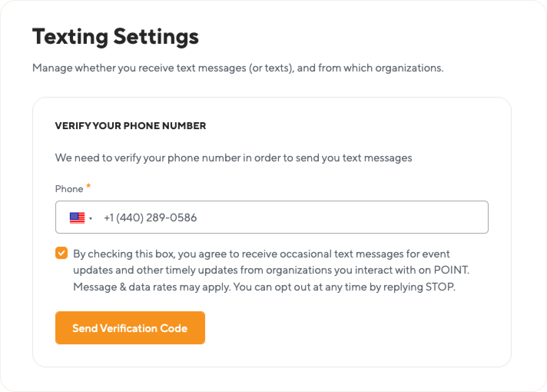
Task: Click the 'We need to verify' instruction line
Action: point(234,158)
